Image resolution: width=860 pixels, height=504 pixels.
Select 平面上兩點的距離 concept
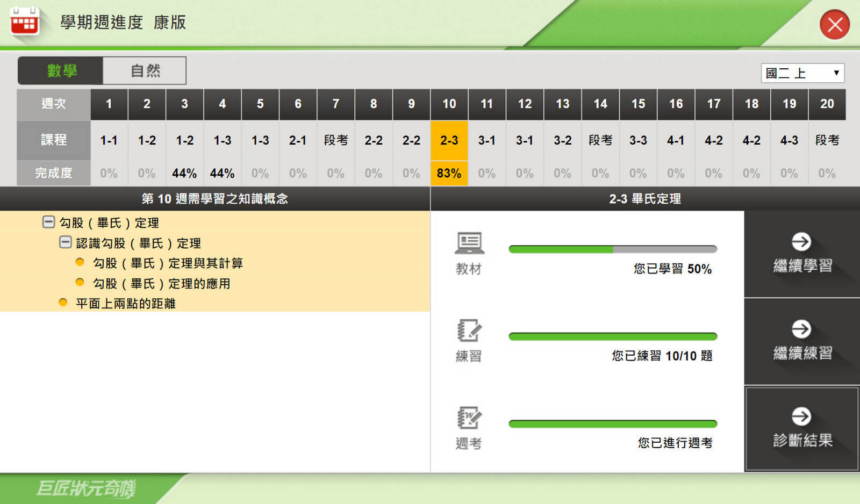[126, 304]
